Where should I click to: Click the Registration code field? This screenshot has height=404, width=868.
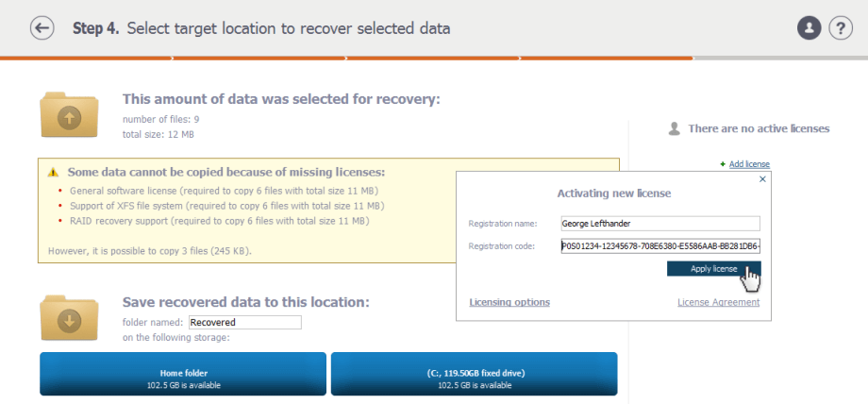(x=659, y=246)
